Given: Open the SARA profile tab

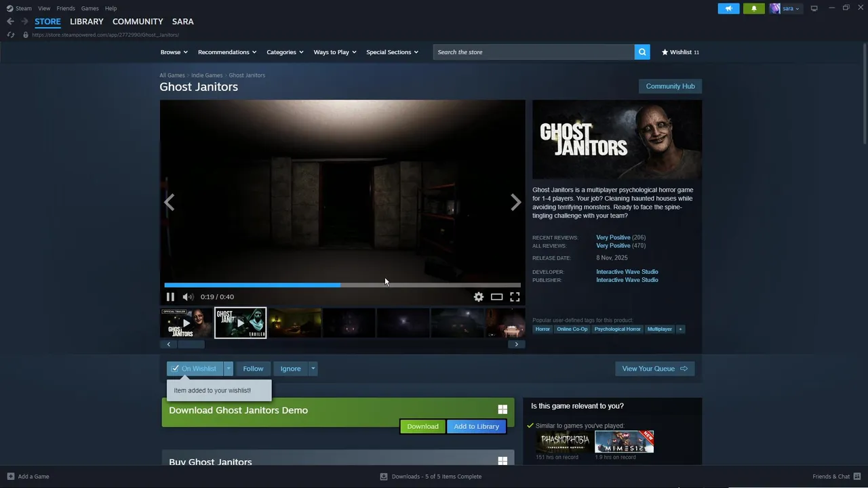Looking at the screenshot, I should [183, 22].
